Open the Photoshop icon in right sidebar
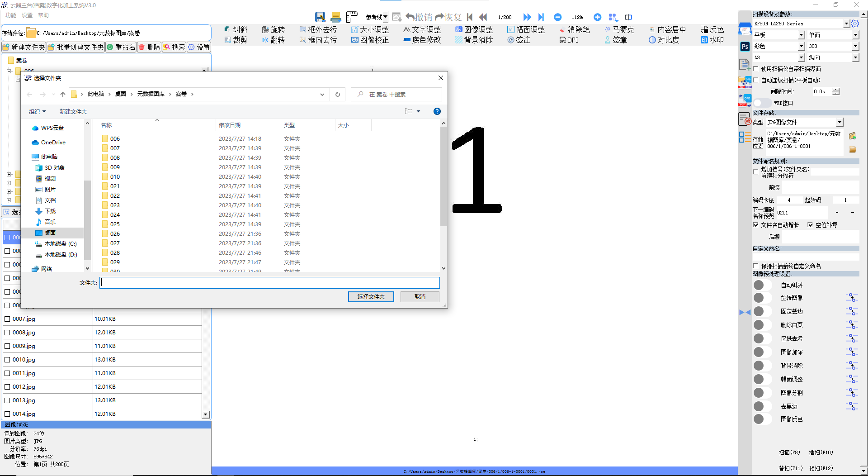The height and width of the screenshot is (476, 868). click(745, 47)
